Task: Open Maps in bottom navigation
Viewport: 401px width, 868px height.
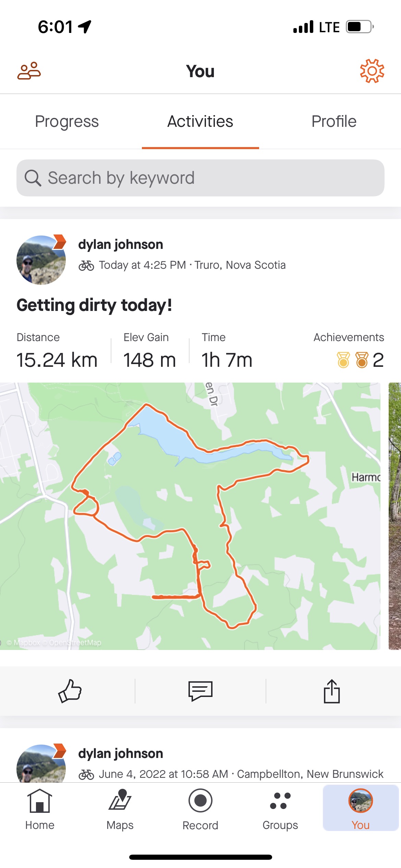Action: [x=120, y=809]
